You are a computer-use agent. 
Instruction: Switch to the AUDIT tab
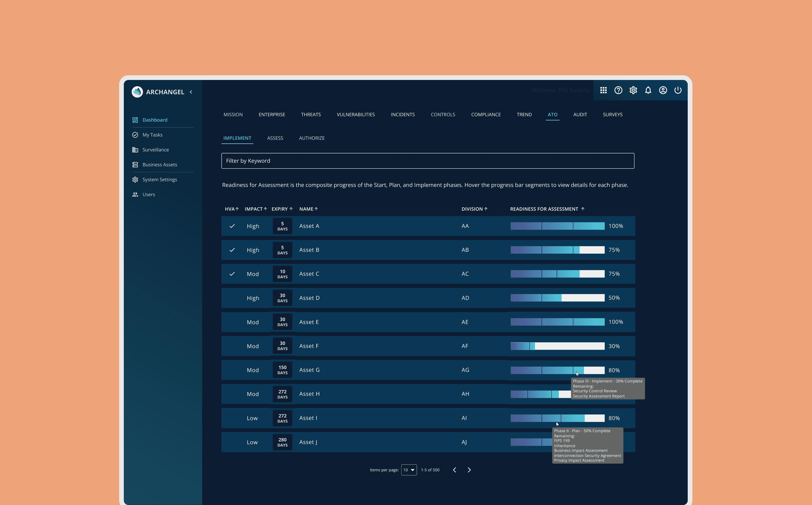coord(580,115)
